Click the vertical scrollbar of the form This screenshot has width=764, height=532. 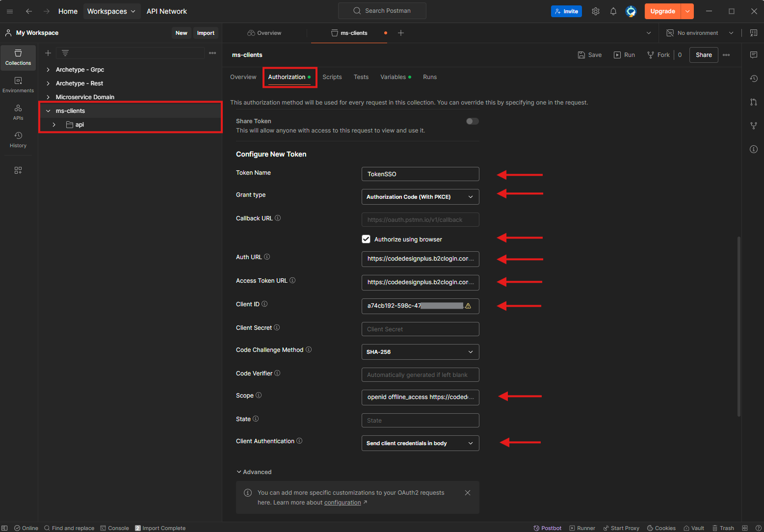[x=739, y=326]
